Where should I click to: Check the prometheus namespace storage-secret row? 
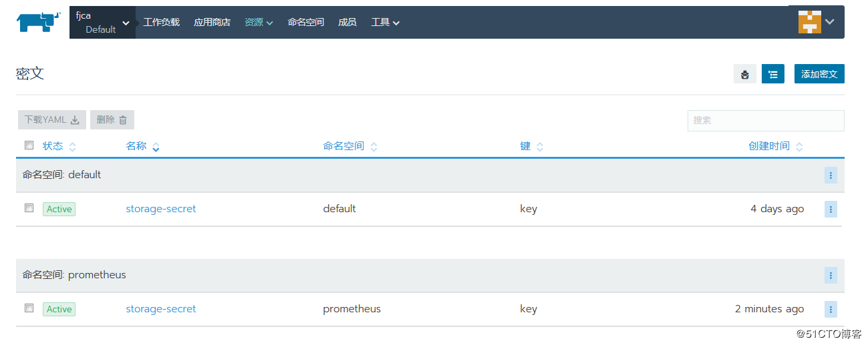29,308
